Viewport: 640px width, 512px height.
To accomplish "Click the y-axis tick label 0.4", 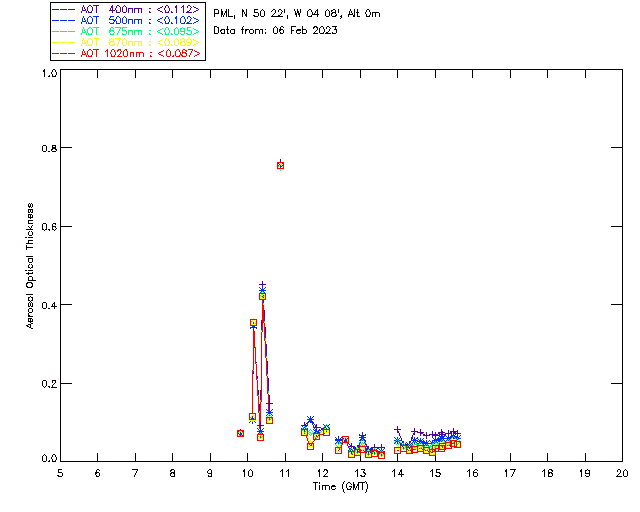I will (49, 305).
